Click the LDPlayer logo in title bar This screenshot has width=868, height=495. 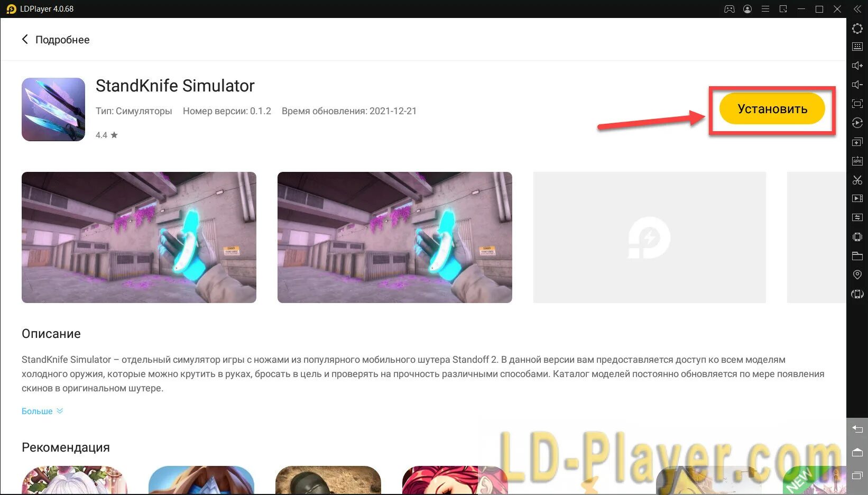(11, 9)
